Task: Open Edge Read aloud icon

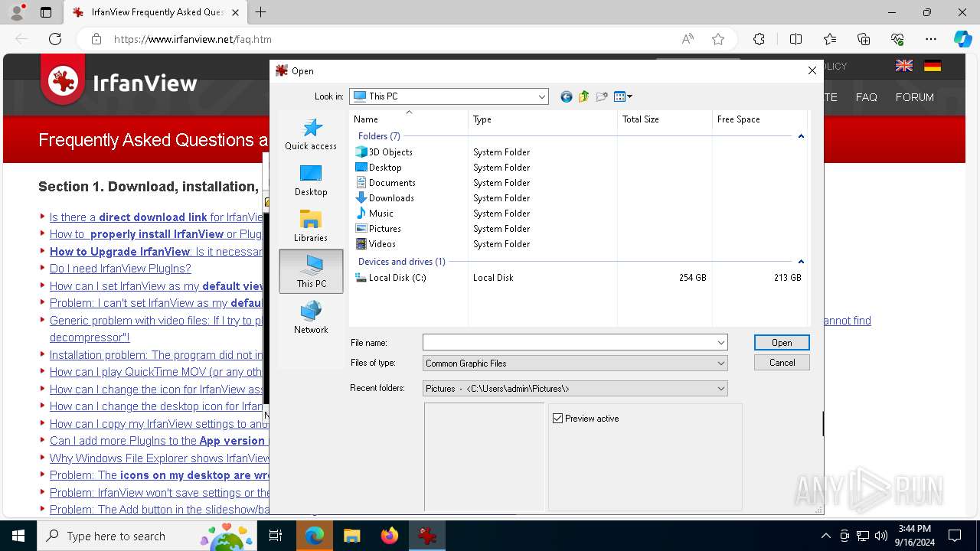Action: point(688,39)
